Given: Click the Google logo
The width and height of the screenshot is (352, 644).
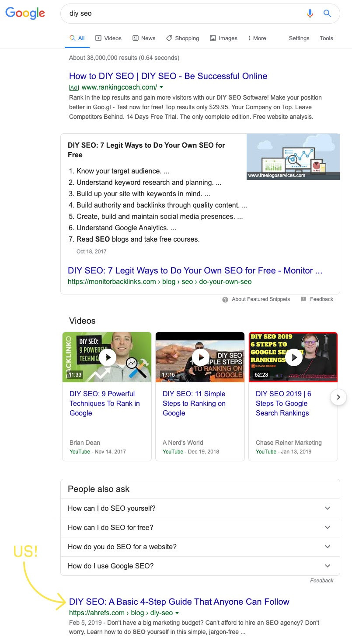Looking at the screenshot, I should pyautogui.click(x=25, y=13).
